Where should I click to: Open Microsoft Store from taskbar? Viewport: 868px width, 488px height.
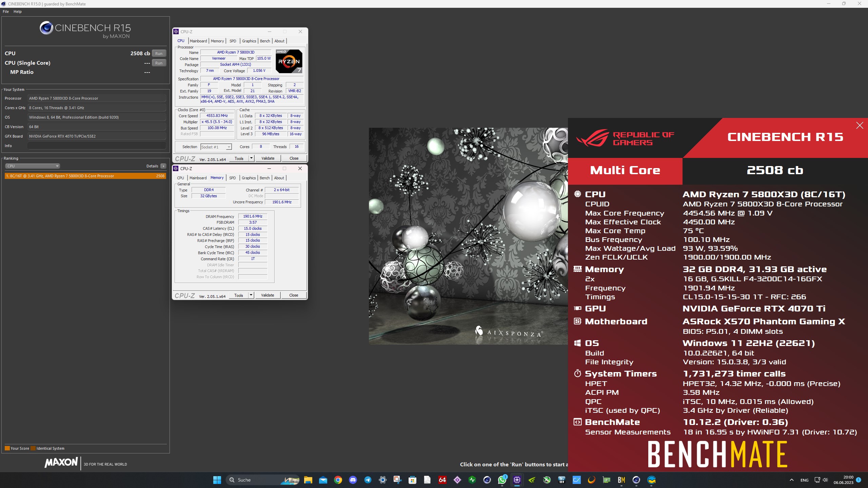(x=412, y=480)
